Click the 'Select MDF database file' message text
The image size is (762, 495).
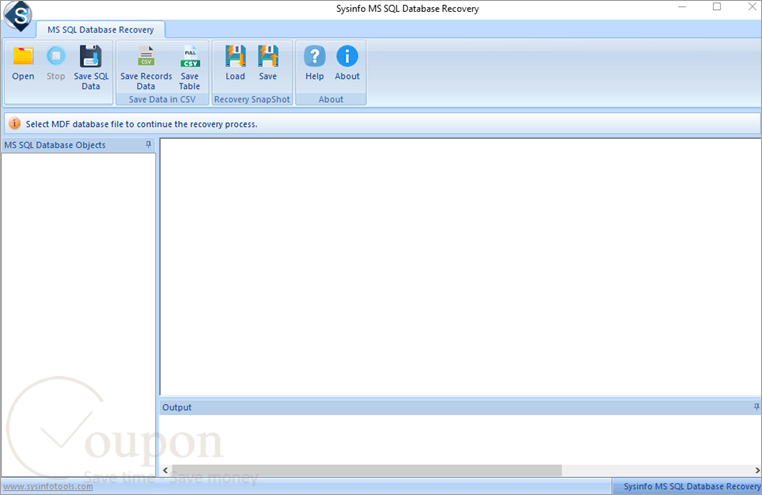coord(141,124)
